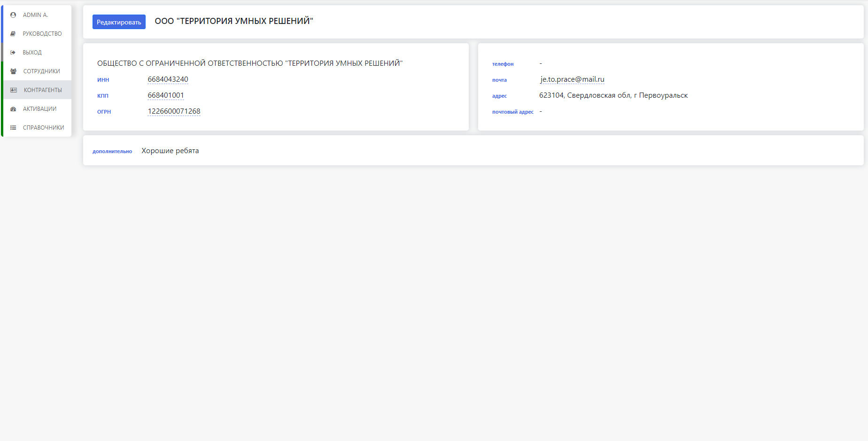868x441 pixels.
Task: Click the ОГРН field label
Action: [x=104, y=112]
